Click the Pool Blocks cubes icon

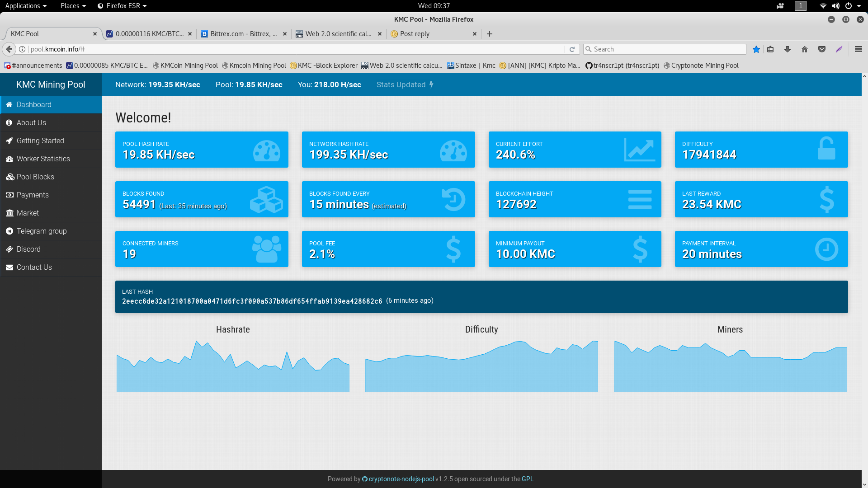click(x=10, y=177)
